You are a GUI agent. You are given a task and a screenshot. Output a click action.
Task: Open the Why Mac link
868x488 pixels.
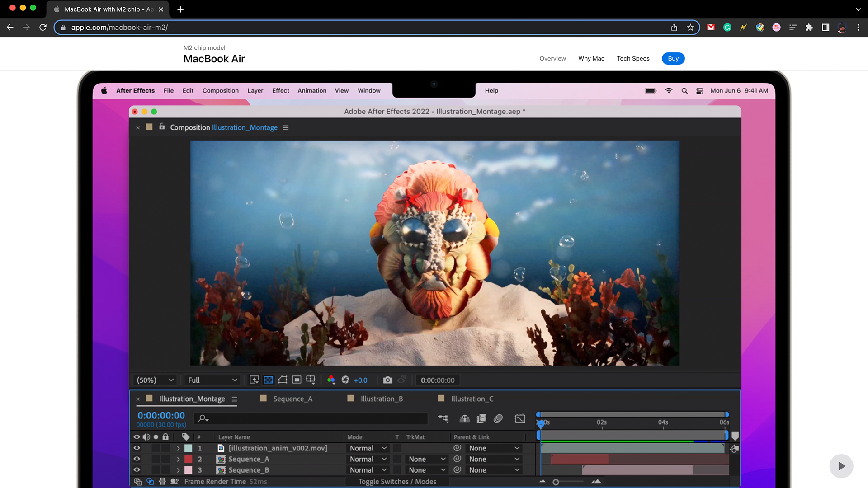tap(591, 59)
